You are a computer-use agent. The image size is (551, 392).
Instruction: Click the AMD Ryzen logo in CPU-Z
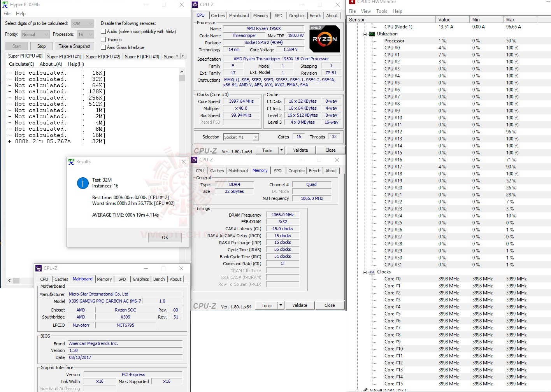pyautogui.click(x=325, y=38)
